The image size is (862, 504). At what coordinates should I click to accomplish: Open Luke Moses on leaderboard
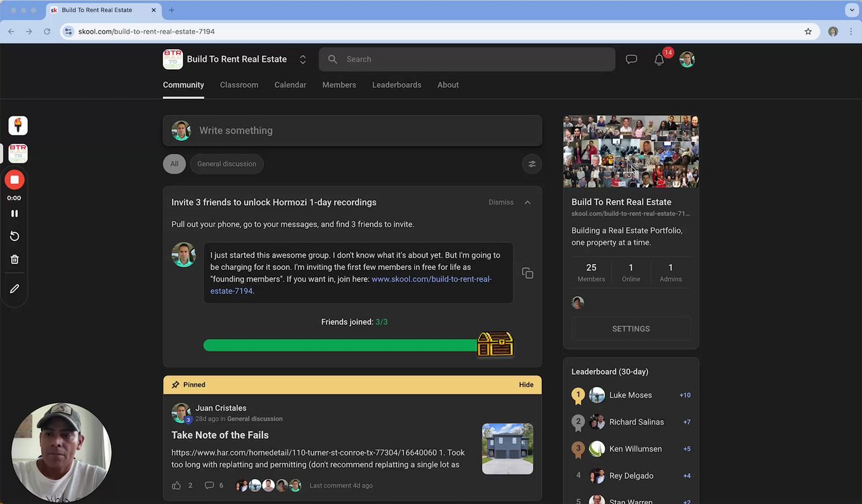[x=630, y=395]
